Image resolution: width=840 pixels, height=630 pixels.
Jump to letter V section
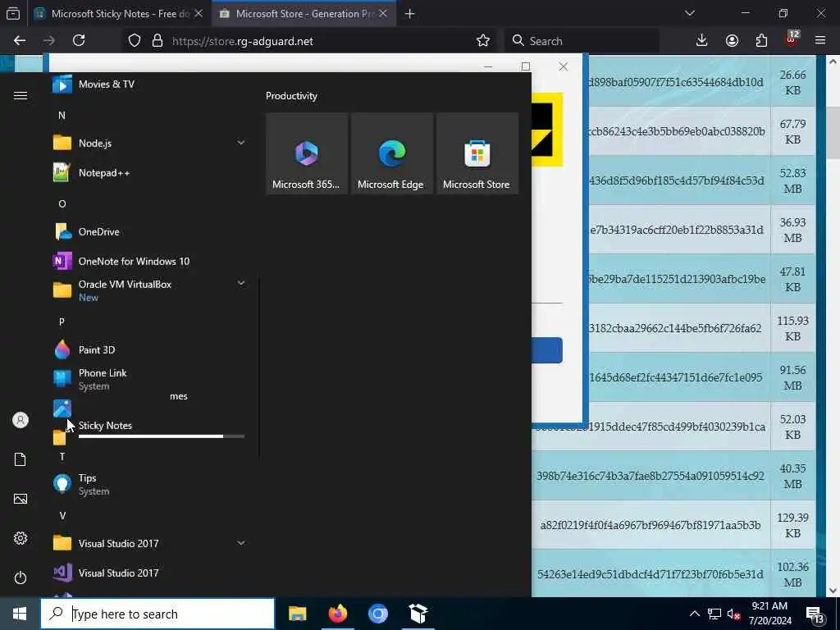tap(62, 515)
